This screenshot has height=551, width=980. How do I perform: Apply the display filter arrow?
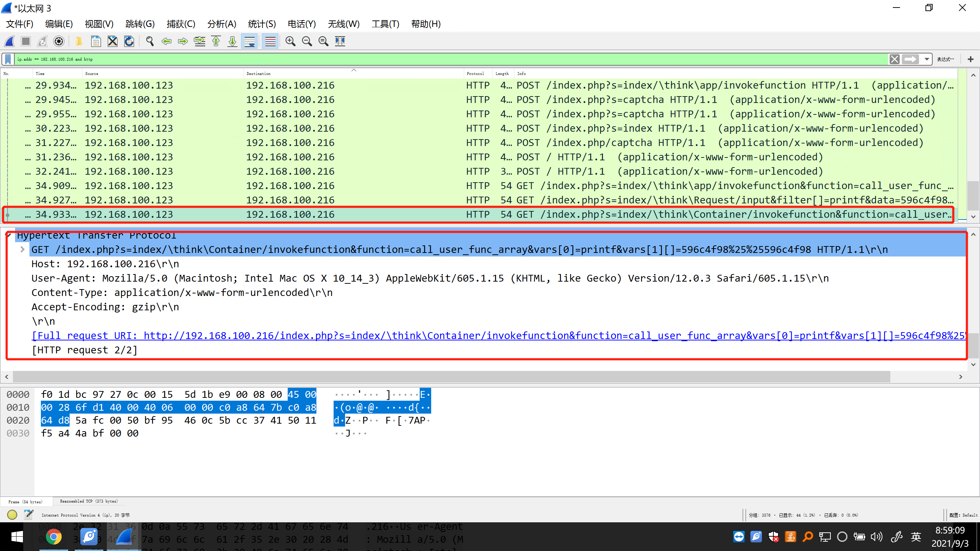(910, 59)
